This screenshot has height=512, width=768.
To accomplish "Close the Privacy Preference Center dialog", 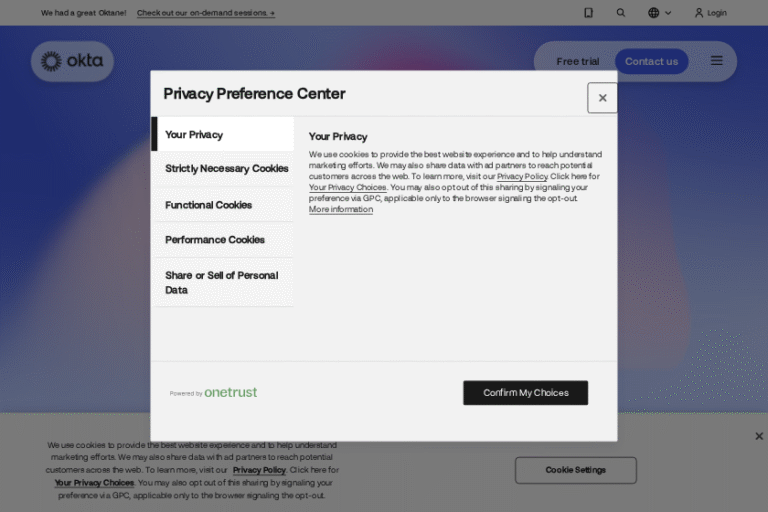I will pos(602,98).
